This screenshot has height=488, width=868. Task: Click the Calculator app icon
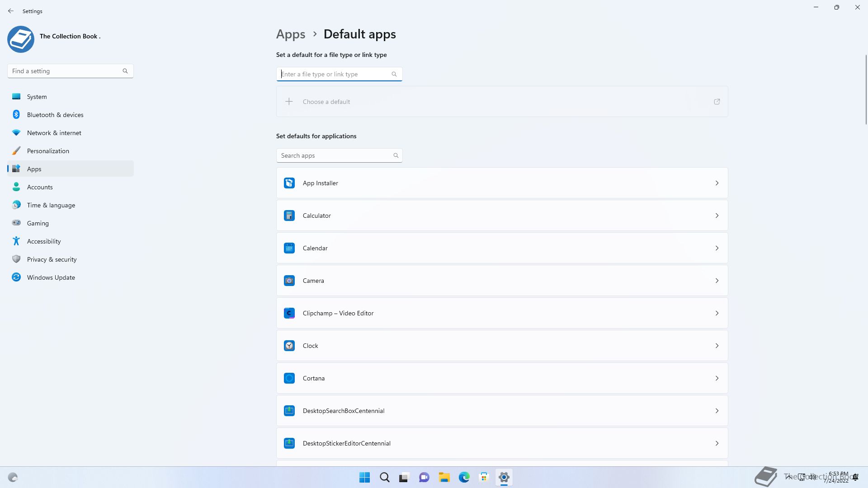pos(289,216)
